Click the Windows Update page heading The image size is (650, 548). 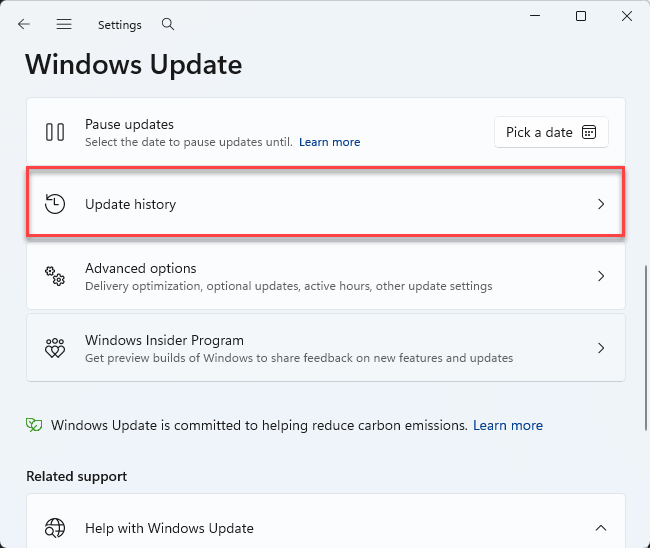[x=133, y=65]
